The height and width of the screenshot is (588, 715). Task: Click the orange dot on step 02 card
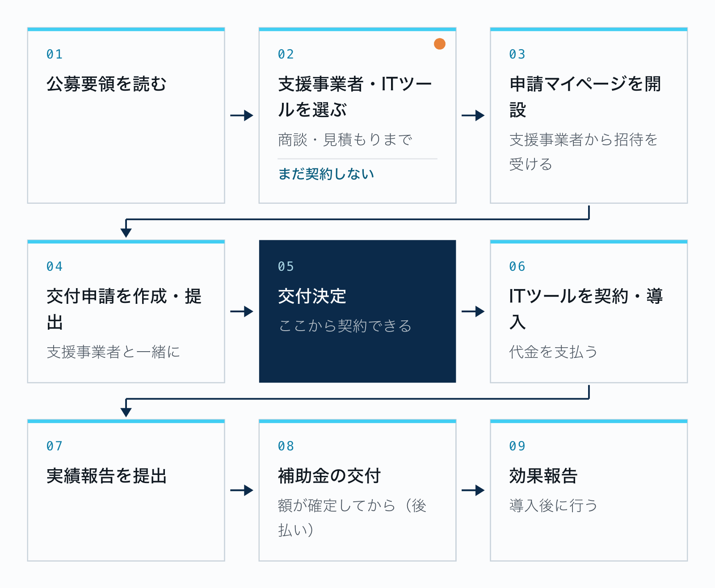tap(440, 44)
